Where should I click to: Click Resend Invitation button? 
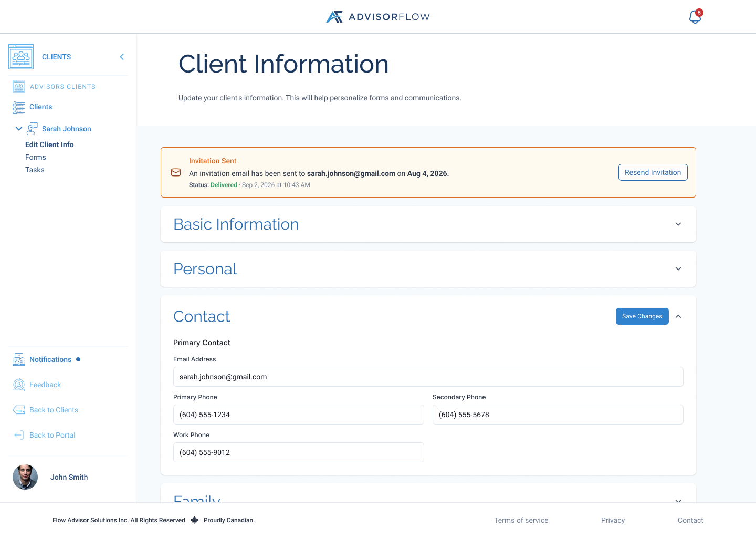tap(653, 172)
